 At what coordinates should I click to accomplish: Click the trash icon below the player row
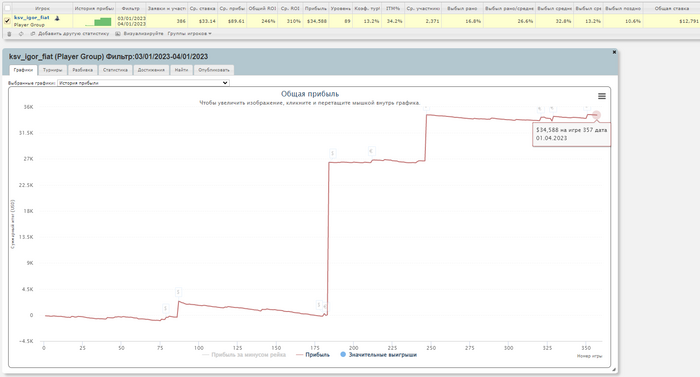(9, 34)
